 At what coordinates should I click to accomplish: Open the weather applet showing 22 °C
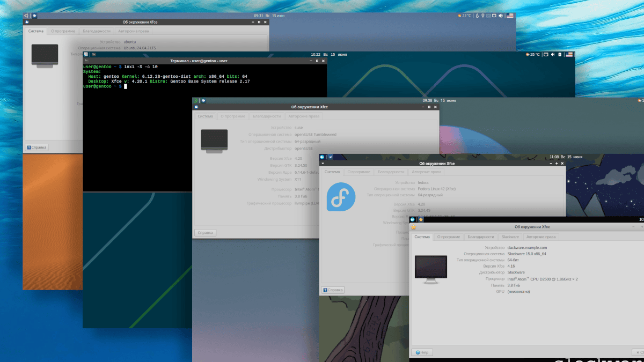(464, 16)
